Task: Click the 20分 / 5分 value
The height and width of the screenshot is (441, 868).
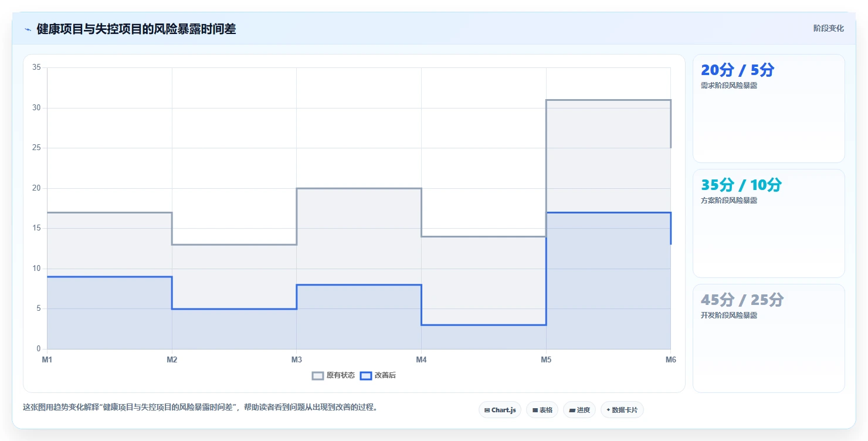Action: tap(737, 70)
